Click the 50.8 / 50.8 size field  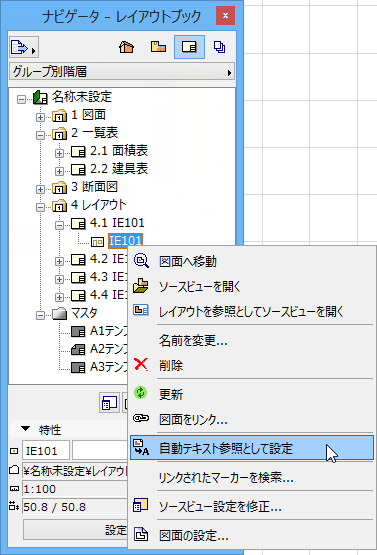click(x=75, y=507)
